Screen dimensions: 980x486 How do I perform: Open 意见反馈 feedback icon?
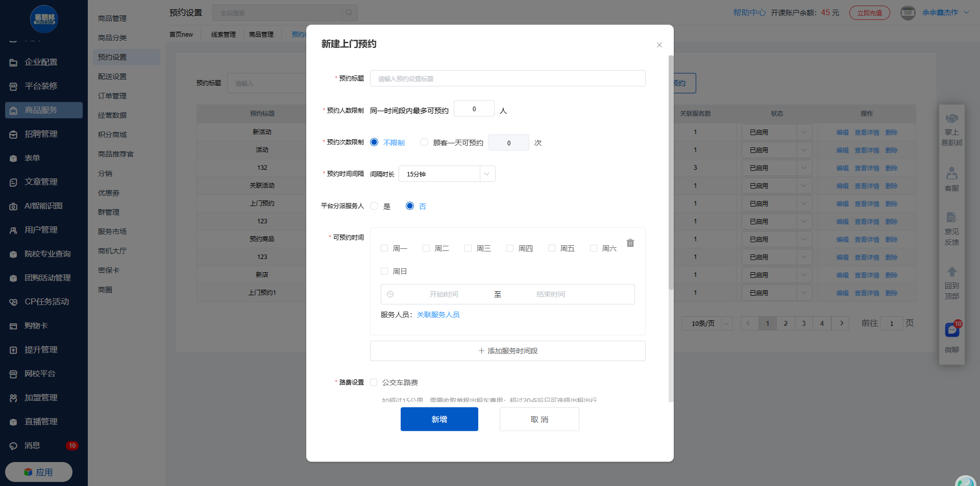tap(952, 218)
